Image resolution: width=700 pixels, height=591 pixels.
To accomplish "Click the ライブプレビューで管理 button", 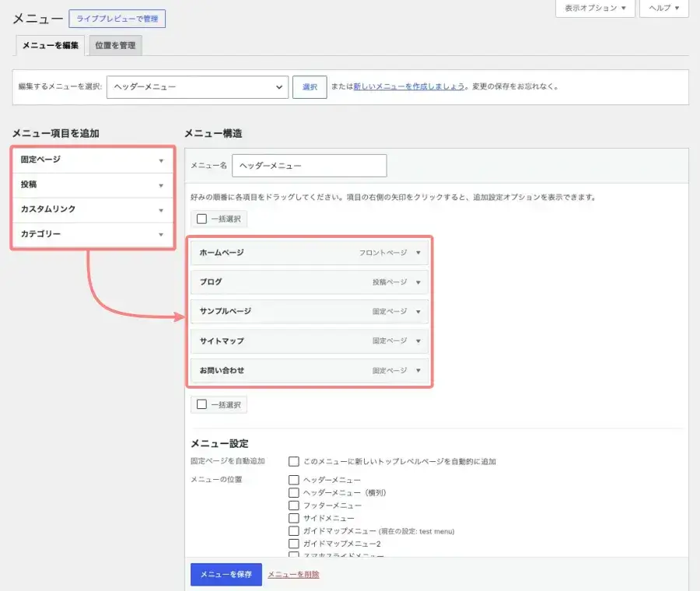I will pos(117,19).
